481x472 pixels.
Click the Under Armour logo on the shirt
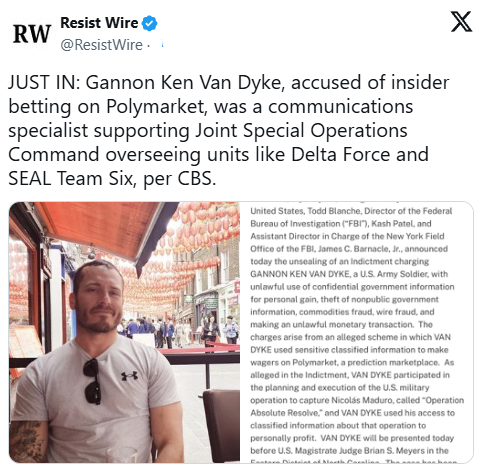click(129, 376)
